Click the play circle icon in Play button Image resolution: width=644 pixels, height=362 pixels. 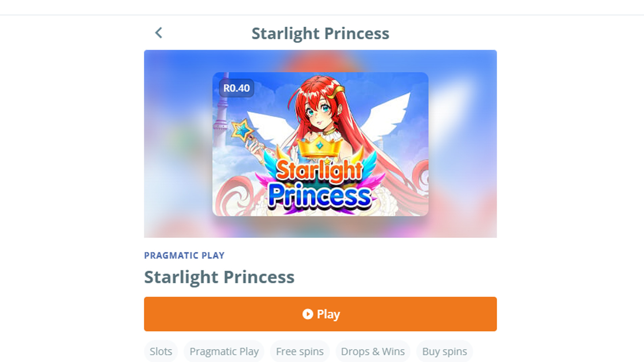(x=308, y=314)
